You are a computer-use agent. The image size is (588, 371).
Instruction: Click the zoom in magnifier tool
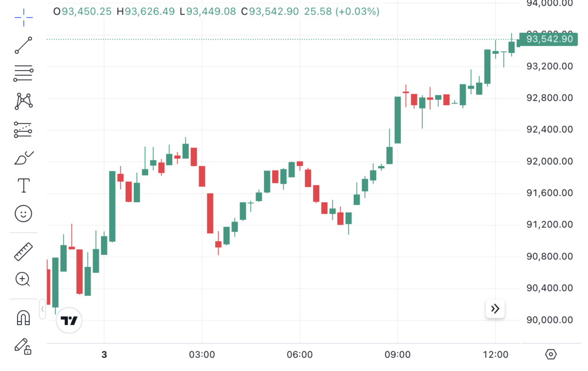tap(24, 280)
